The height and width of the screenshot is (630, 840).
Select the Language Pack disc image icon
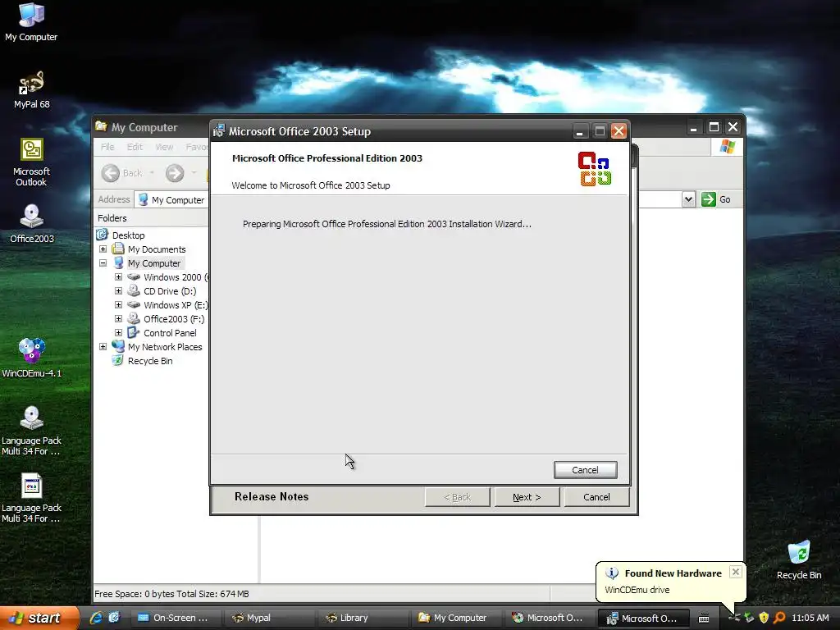32,431
